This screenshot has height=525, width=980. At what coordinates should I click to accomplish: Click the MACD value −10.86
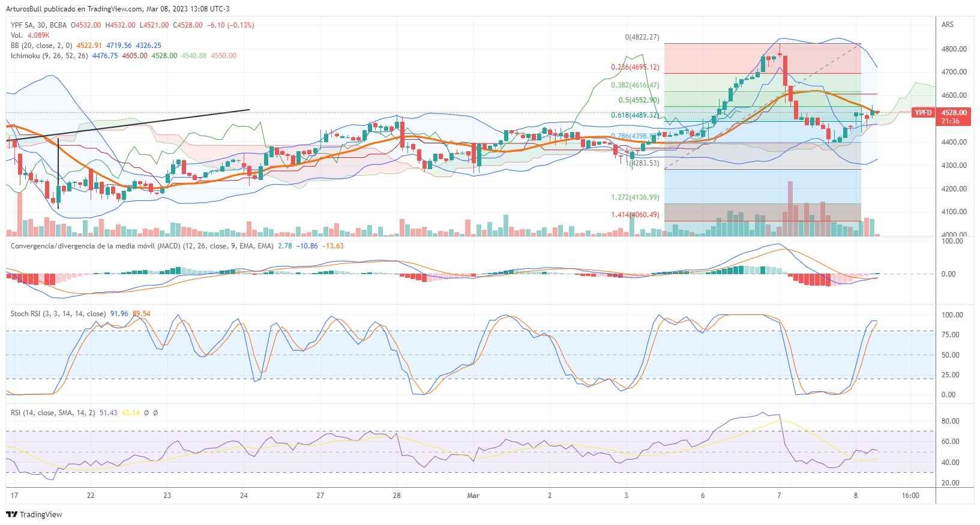click(307, 246)
